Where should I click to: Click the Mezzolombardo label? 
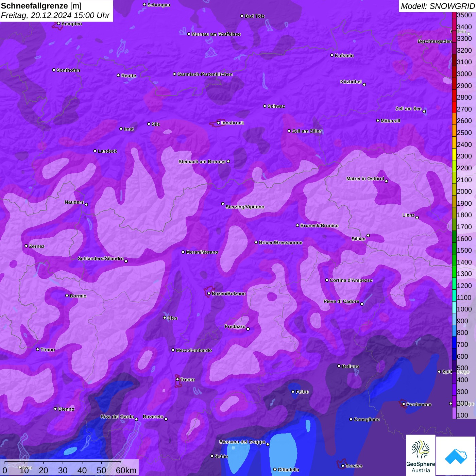(x=194, y=350)
